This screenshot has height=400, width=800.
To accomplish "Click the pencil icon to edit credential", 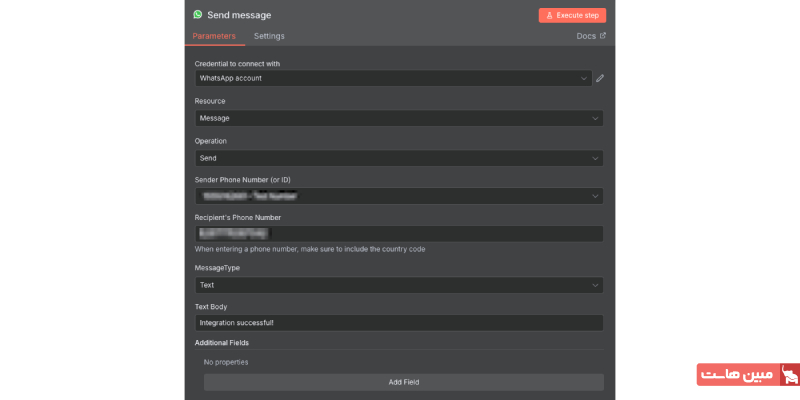I will click(600, 78).
